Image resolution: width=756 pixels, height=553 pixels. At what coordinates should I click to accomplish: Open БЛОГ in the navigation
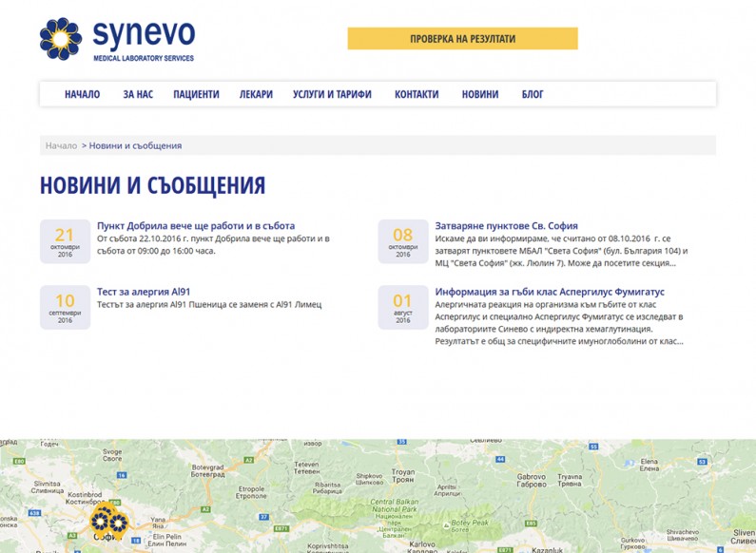(533, 94)
